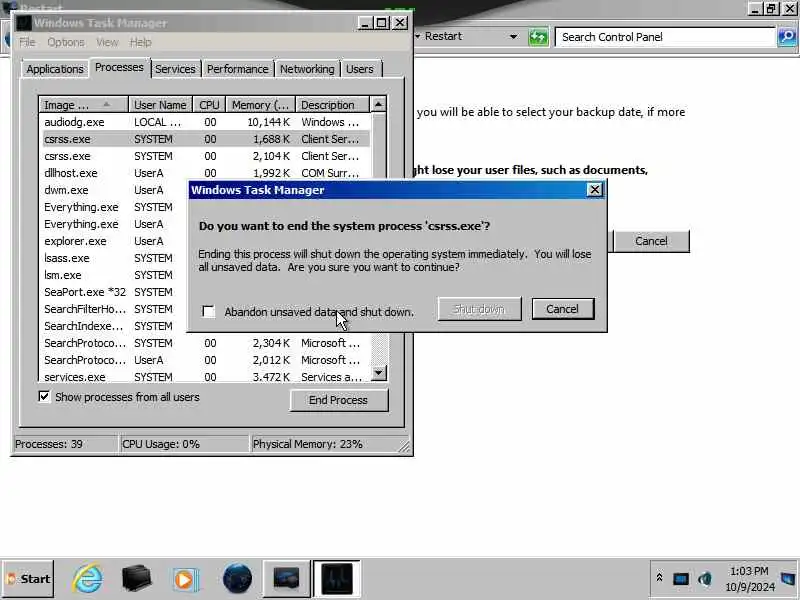Click the search magnifier icon in Control Panel
Screen dimensions: 800x600
787,37
